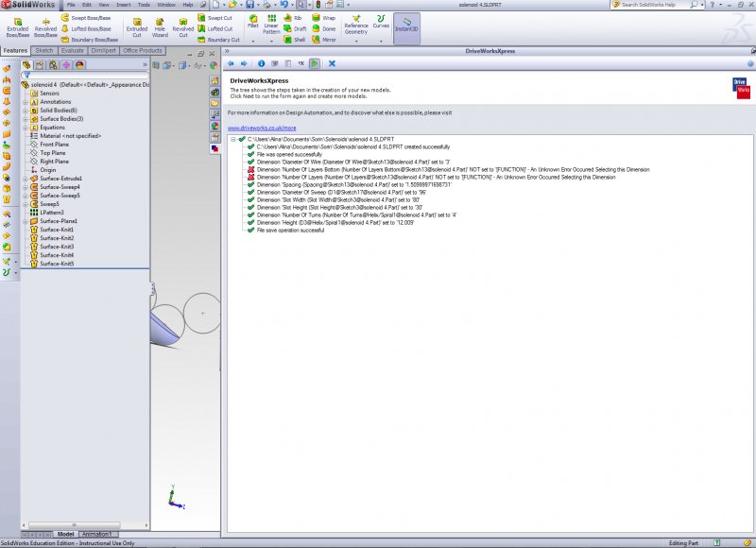Click the FeatureManager filter field
This screenshot has width=756, height=548.
pos(85,76)
